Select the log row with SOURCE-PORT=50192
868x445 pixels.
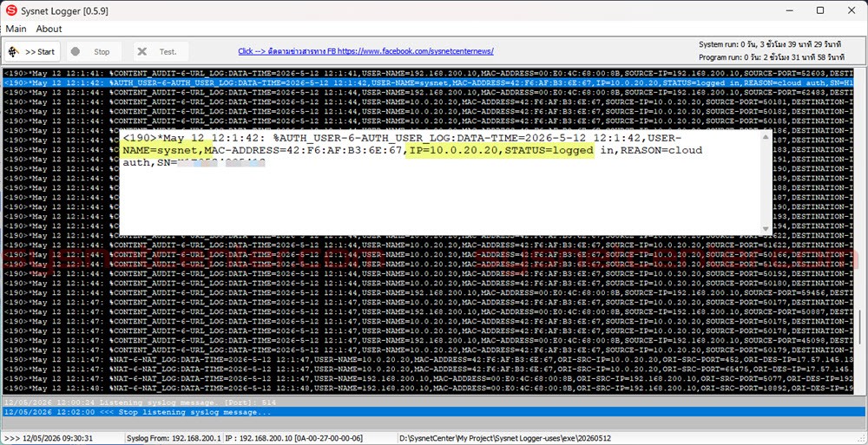pyautogui.click(x=428, y=273)
